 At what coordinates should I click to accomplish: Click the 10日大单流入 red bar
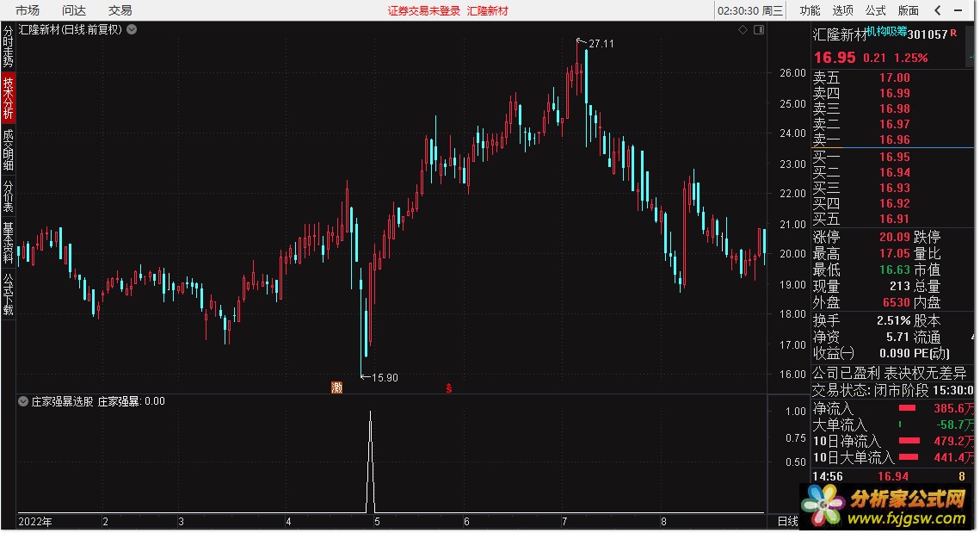point(908,457)
